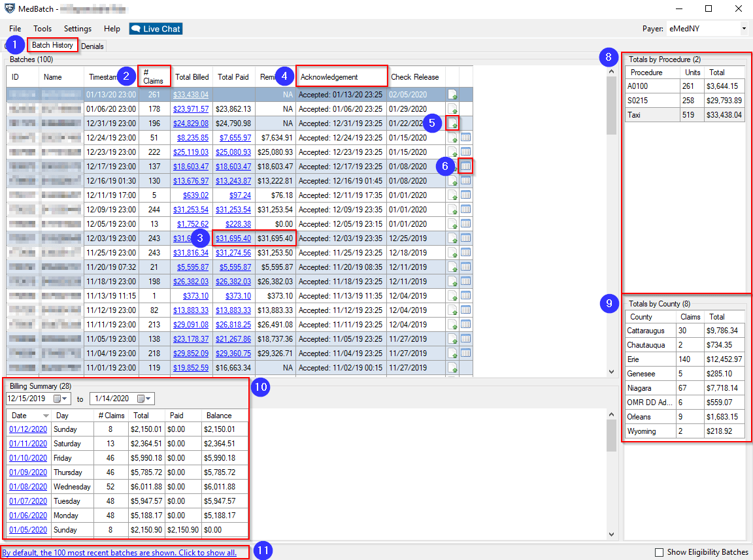Click the green file icon on the 12/31/19 batch

click(452, 123)
